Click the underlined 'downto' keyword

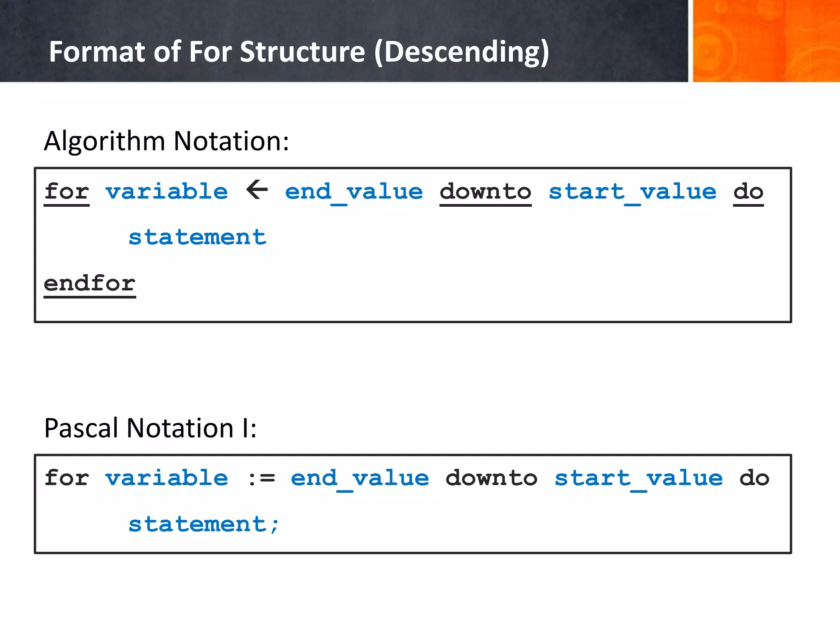click(x=485, y=192)
